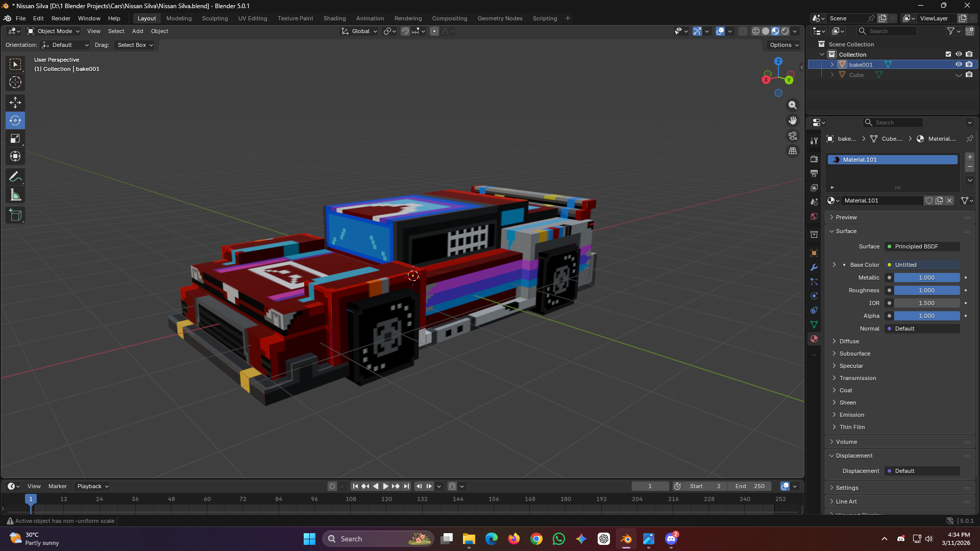Click the Blender icon in Windows taskbar
This screenshot has width=980, height=551.
pos(626,539)
